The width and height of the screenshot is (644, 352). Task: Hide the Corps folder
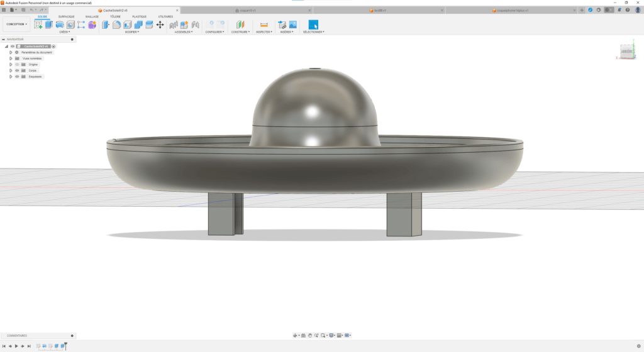[17, 70]
